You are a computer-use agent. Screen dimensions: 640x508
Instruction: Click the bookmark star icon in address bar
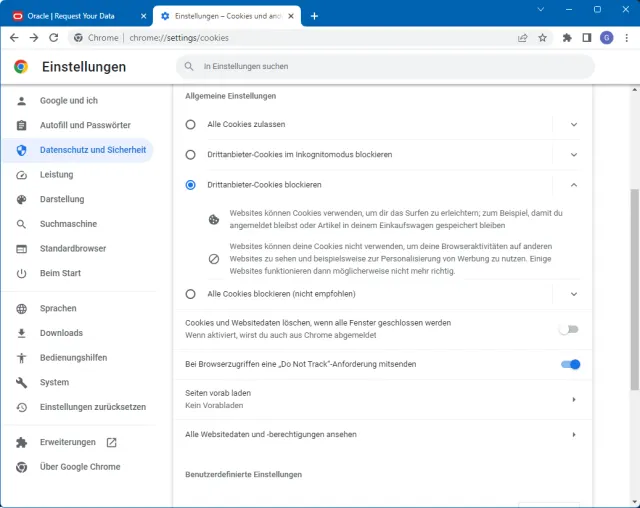point(543,38)
